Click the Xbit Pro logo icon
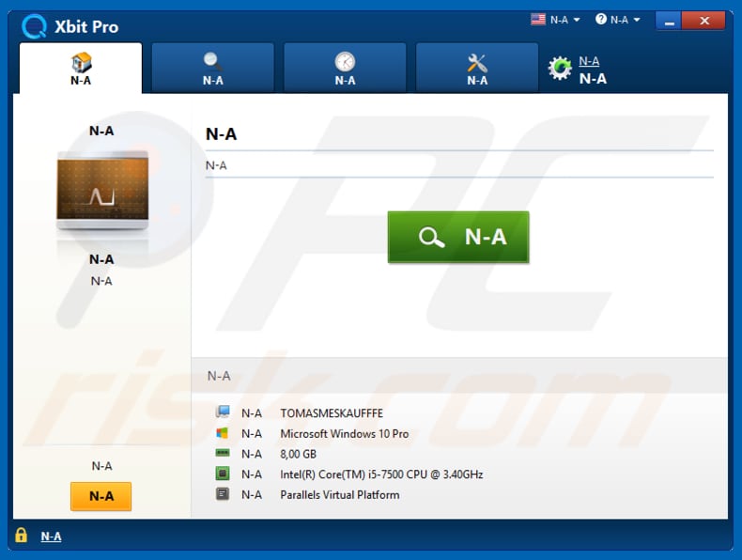Screen dimensions: 742x560 pos(34,26)
